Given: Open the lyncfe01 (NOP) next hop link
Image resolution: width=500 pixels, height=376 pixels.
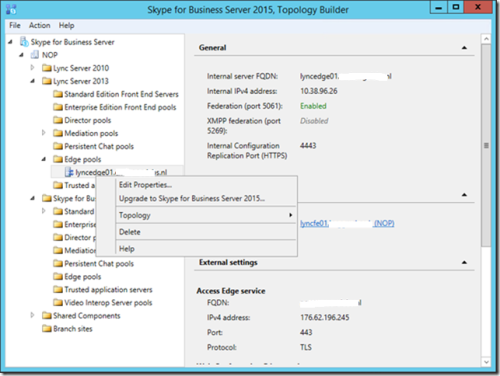Looking at the screenshot, I should click(347, 223).
